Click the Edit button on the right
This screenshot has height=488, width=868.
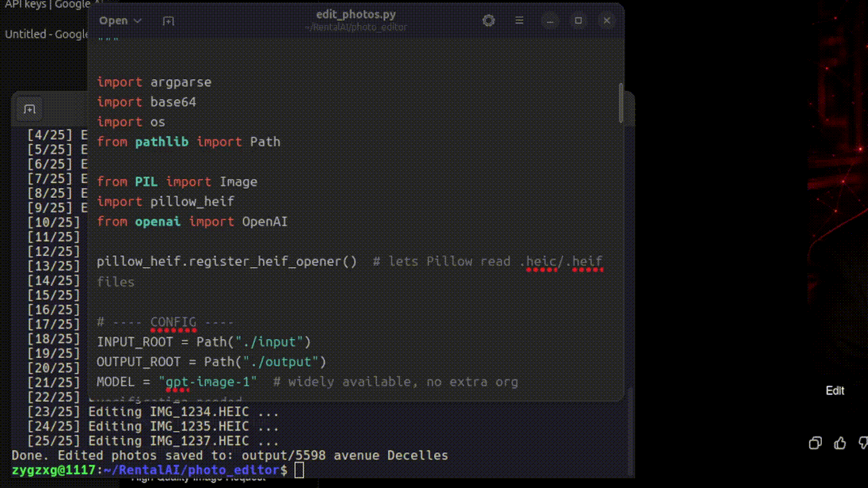point(835,390)
